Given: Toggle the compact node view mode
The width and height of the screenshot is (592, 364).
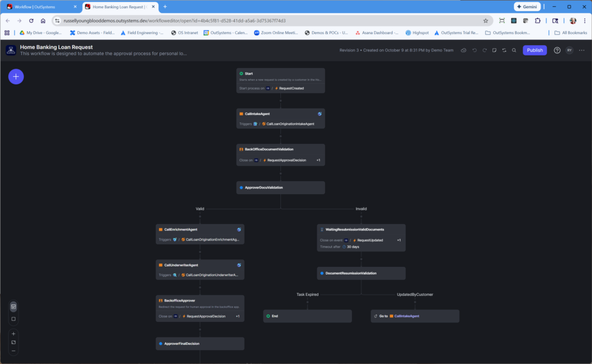Looking at the screenshot, I should (14, 318).
